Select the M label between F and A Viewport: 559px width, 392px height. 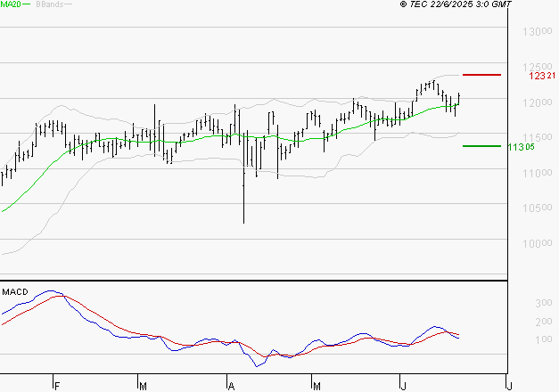click(144, 386)
